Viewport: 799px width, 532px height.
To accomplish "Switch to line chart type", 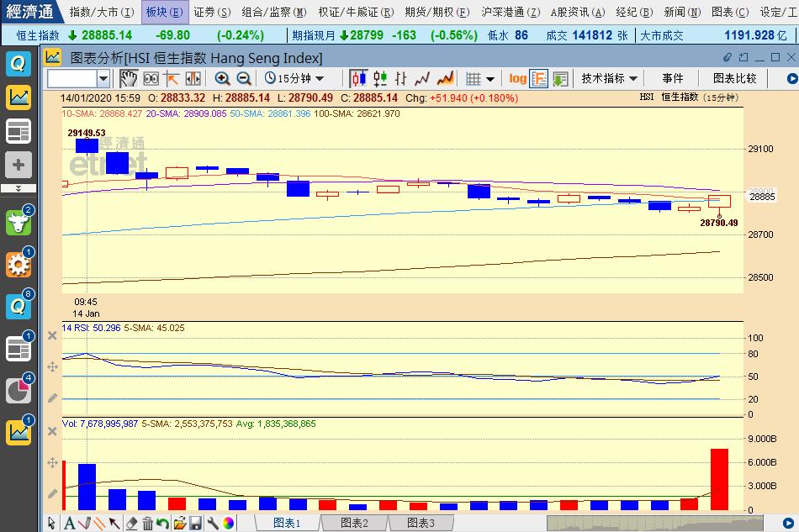I will click(422, 78).
